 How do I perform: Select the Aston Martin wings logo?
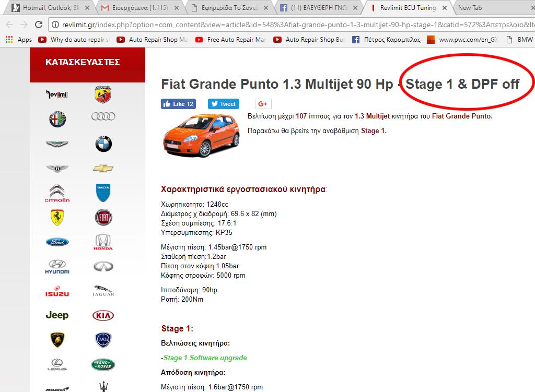57,144
